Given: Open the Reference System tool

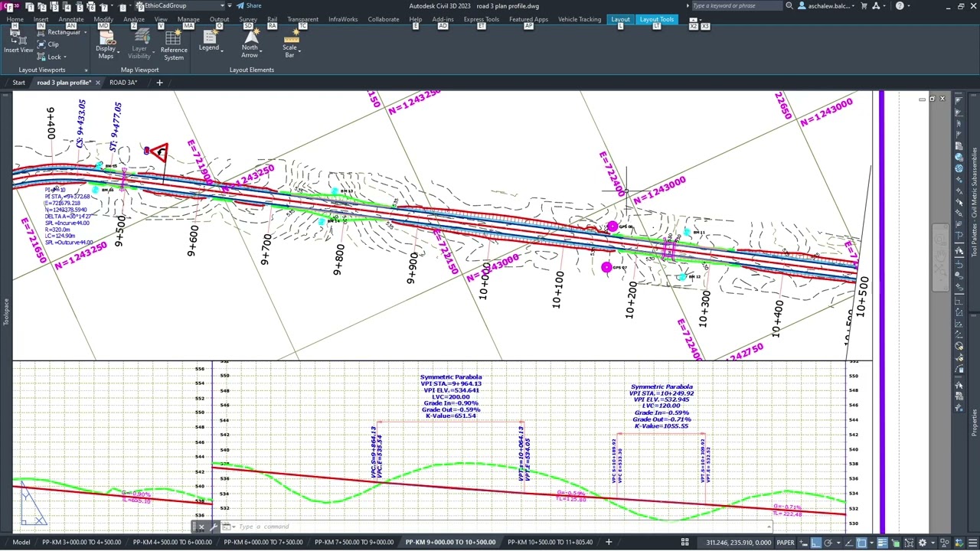Looking at the screenshot, I should pos(174,45).
